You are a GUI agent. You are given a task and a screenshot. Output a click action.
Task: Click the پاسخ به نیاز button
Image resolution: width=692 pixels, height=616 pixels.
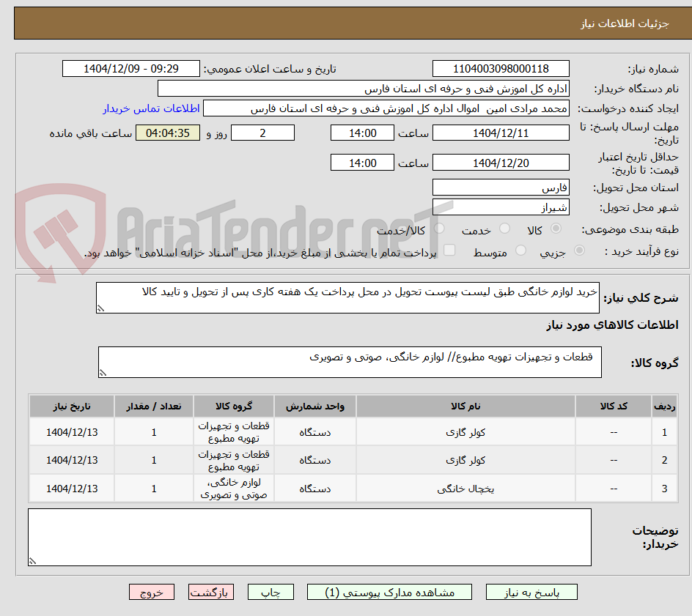point(531,592)
